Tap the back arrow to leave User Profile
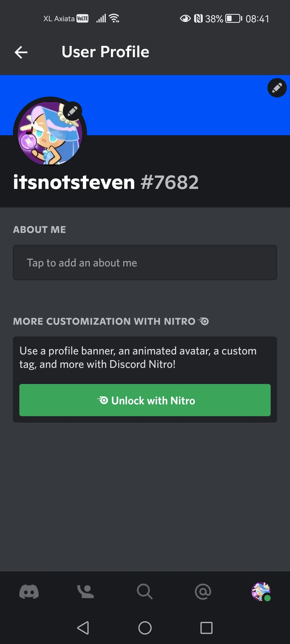This screenshot has height=644, width=290. point(20,52)
